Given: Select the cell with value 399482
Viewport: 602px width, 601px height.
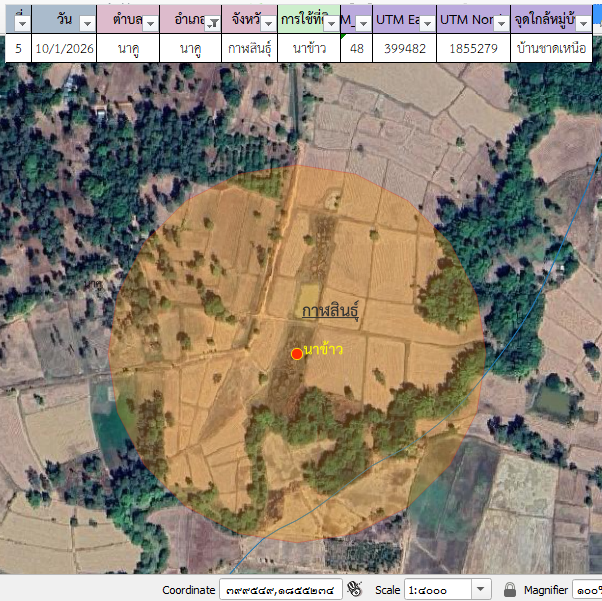Looking at the screenshot, I should coord(405,48).
